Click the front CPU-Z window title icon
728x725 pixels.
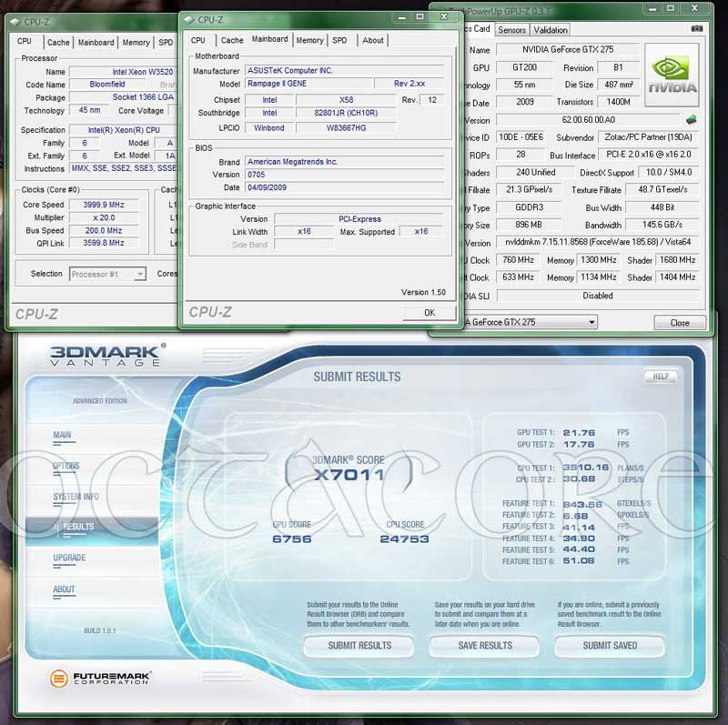(x=188, y=19)
